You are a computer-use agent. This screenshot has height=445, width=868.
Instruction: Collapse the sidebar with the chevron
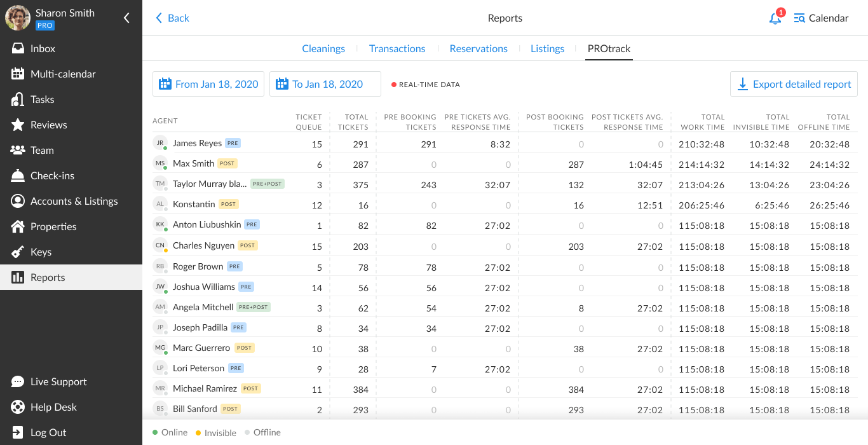tap(126, 18)
